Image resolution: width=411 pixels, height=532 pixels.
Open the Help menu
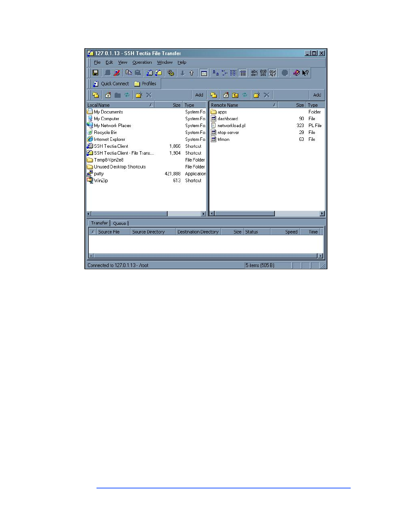tap(182, 62)
